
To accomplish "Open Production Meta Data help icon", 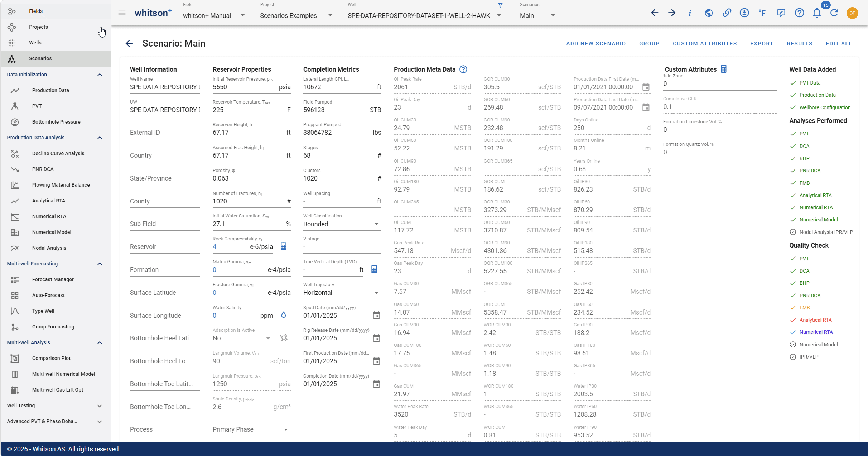I will coord(463,69).
